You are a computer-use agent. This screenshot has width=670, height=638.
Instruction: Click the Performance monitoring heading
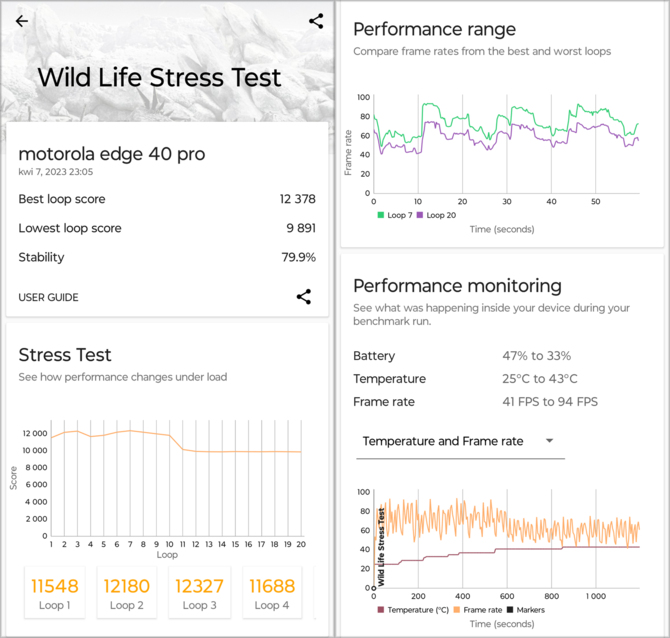(x=457, y=286)
